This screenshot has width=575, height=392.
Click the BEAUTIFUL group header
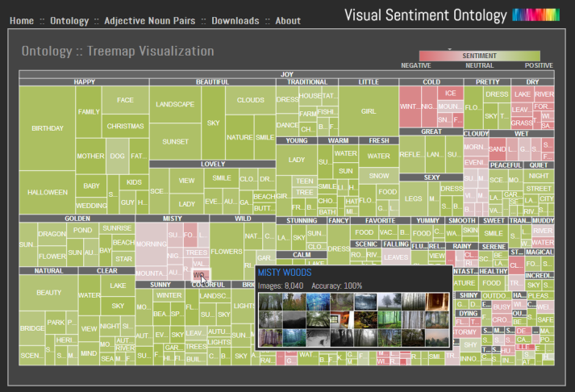pyautogui.click(x=212, y=81)
